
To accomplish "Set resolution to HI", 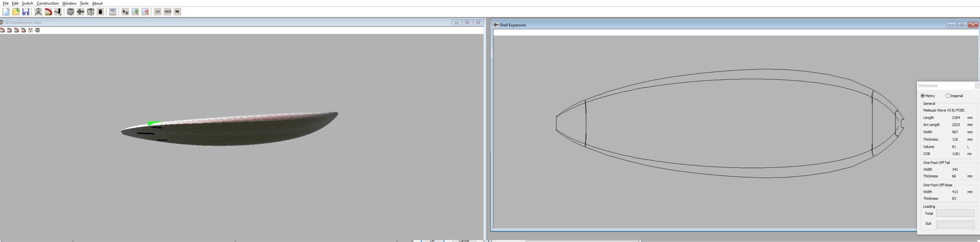I will (x=177, y=12).
